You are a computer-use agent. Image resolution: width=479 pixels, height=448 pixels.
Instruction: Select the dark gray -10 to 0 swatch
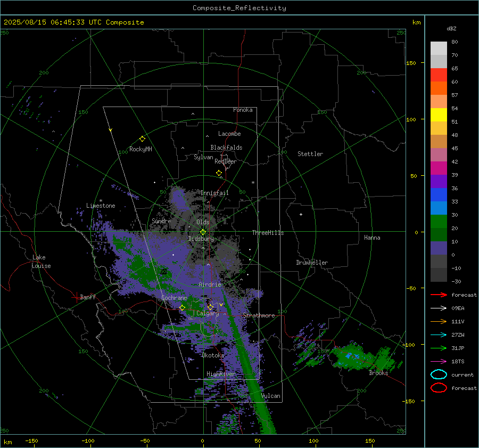[x=439, y=262]
